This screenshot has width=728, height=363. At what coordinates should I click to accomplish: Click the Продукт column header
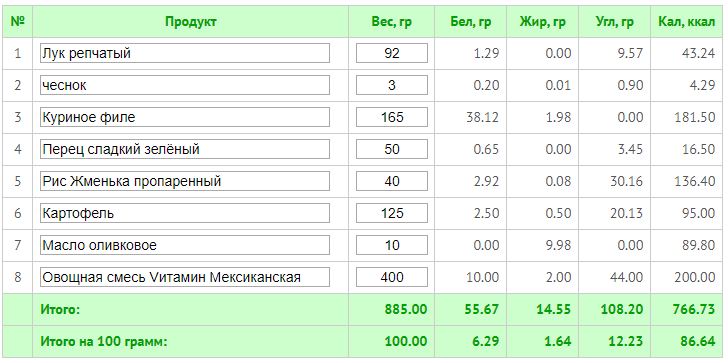tap(191, 22)
